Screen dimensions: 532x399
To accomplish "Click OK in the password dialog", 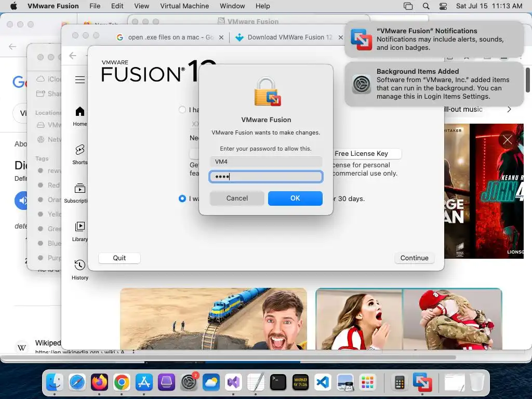I will (x=295, y=198).
